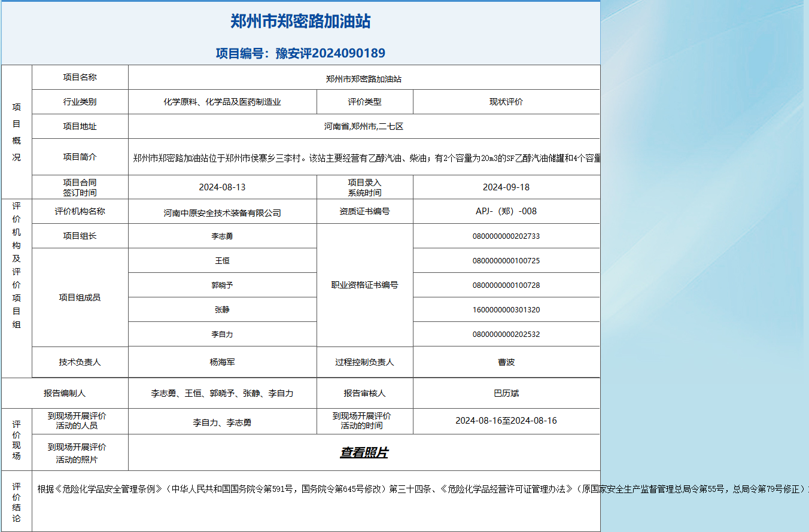The image size is (809, 532).
Task: Click the 到现场开展评价活动的照片 label
Action: pos(77,453)
